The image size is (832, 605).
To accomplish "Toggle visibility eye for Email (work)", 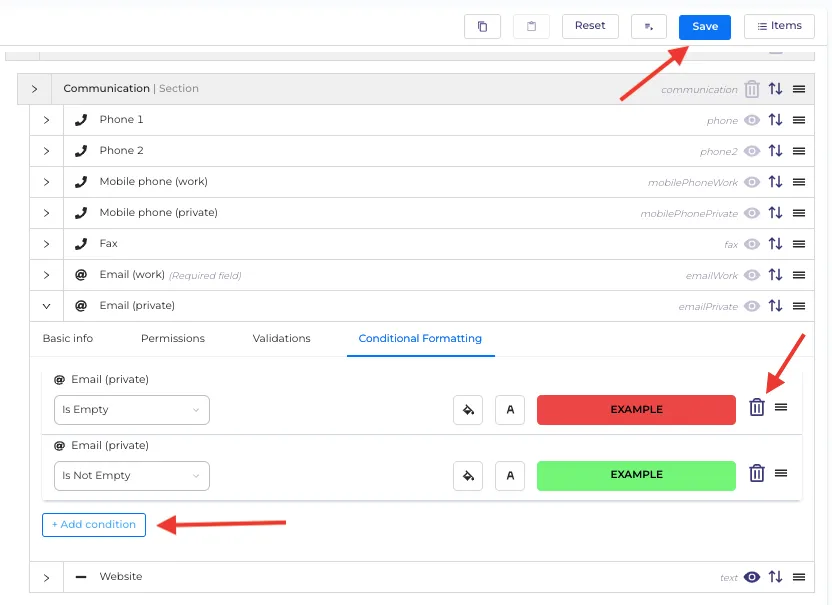I will point(752,275).
